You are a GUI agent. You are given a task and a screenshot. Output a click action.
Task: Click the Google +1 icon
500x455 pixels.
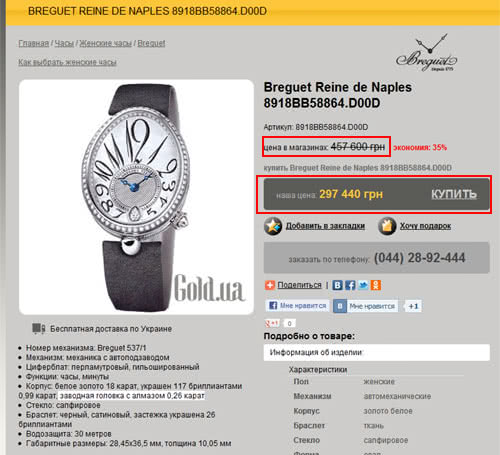[272, 323]
